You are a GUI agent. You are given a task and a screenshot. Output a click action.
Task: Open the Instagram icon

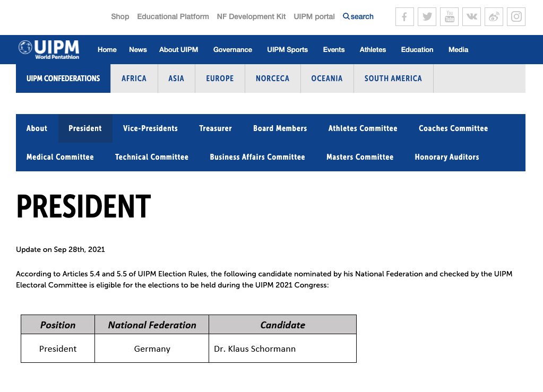516,16
